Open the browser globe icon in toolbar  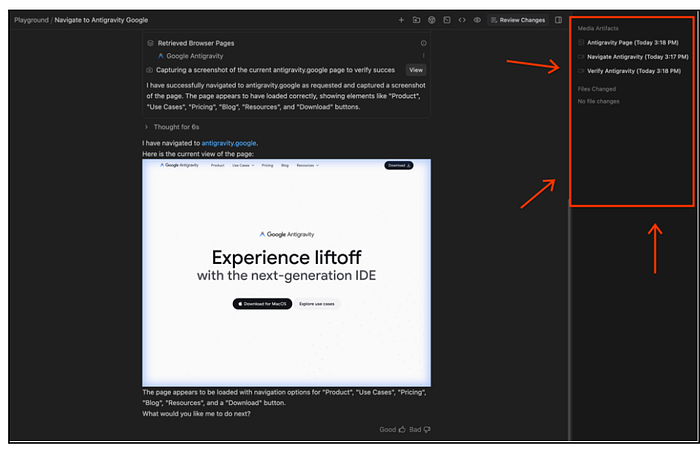click(x=431, y=20)
